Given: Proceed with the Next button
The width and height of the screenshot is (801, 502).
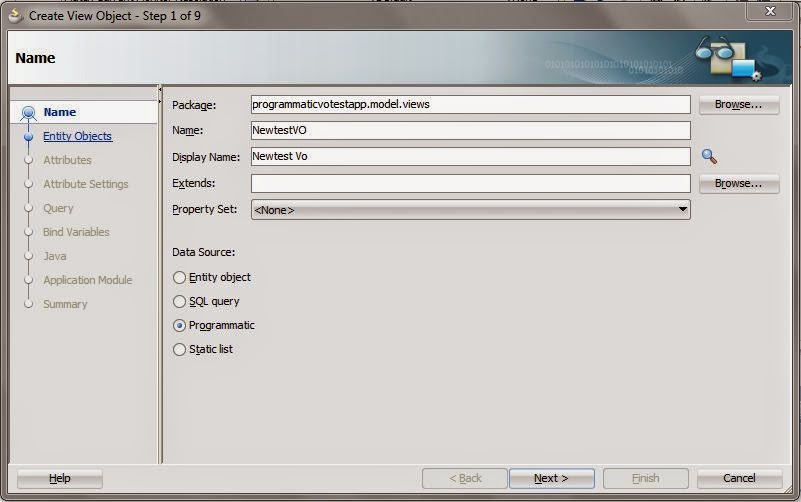Looking at the screenshot, I should click(552, 479).
